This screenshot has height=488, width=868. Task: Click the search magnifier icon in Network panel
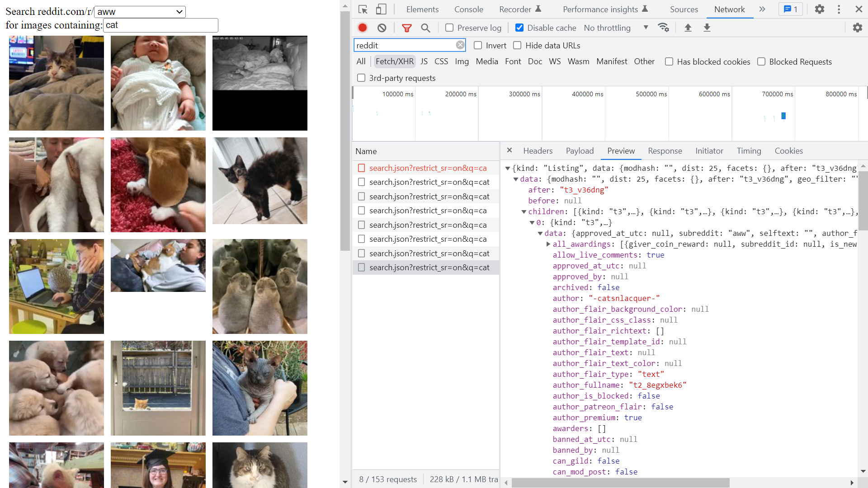click(426, 28)
